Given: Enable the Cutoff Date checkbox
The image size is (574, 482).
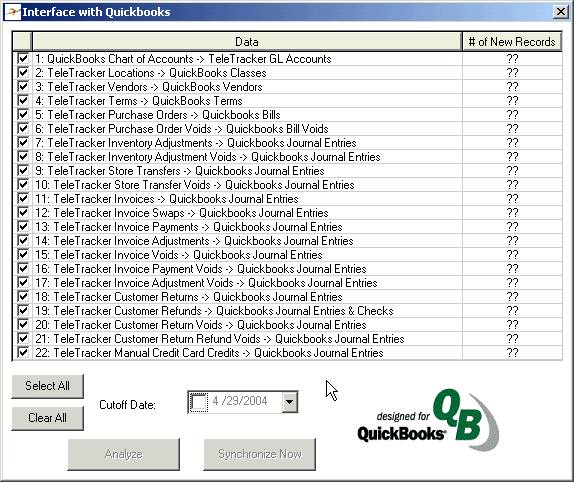Looking at the screenshot, I should point(199,402).
